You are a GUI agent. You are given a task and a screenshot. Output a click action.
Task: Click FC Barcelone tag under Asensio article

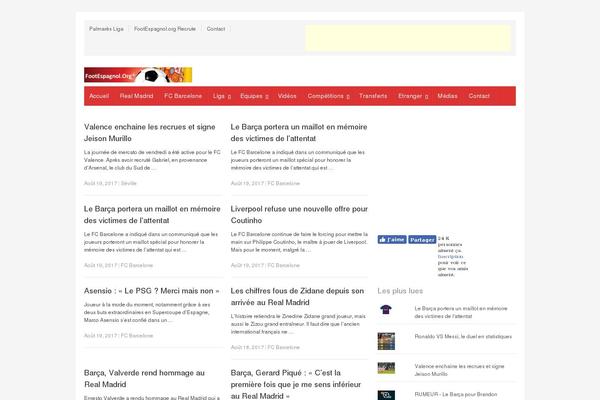pos(137,336)
